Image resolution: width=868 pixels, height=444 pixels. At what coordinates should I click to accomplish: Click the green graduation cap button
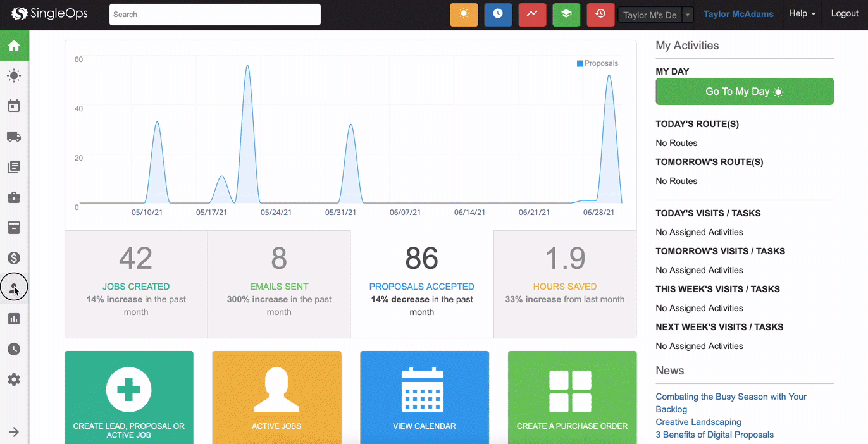pyautogui.click(x=566, y=15)
